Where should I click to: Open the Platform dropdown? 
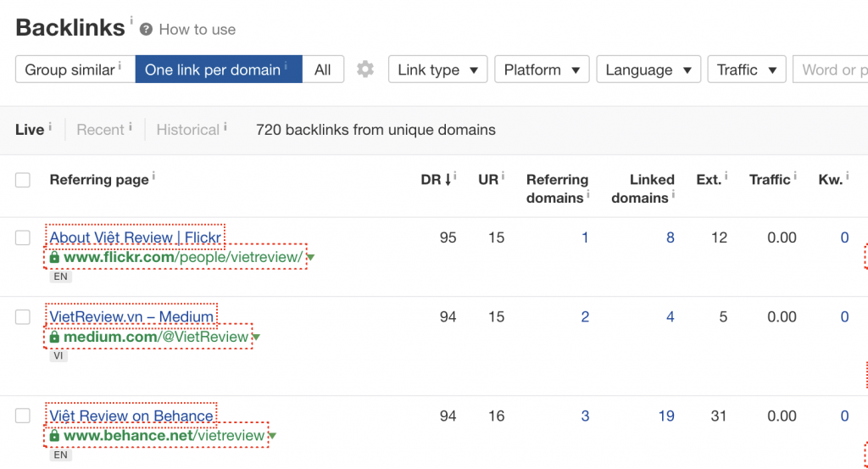[542, 70]
